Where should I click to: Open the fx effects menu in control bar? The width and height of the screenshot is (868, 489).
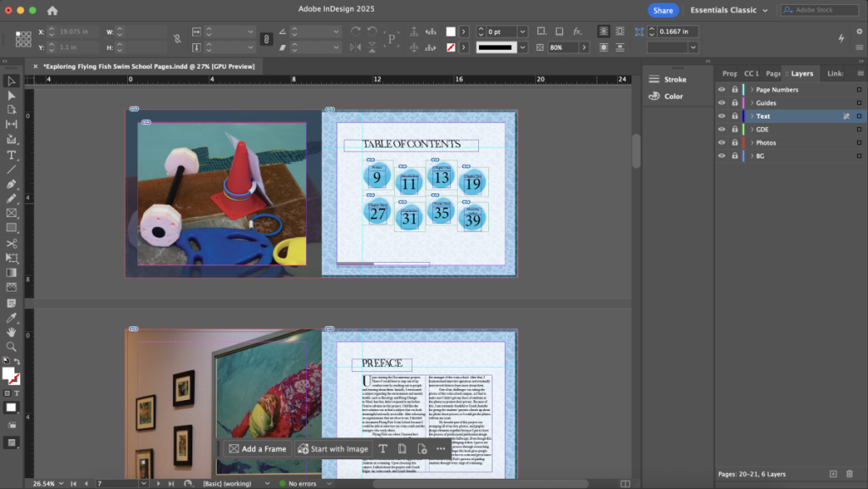coord(577,31)
